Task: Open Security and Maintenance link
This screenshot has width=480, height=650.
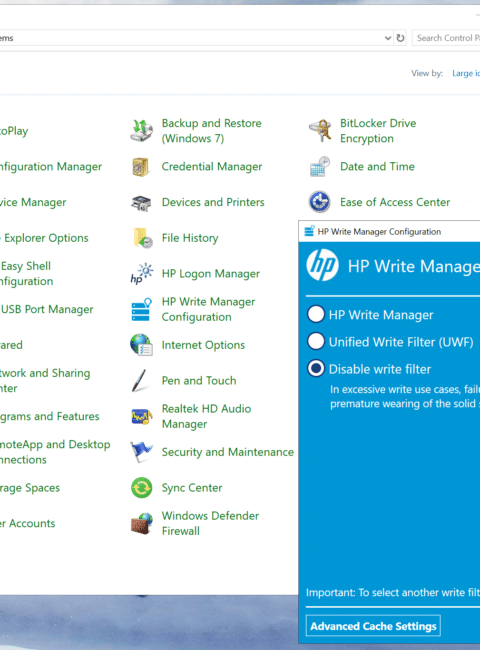Action: click(228, 452)
